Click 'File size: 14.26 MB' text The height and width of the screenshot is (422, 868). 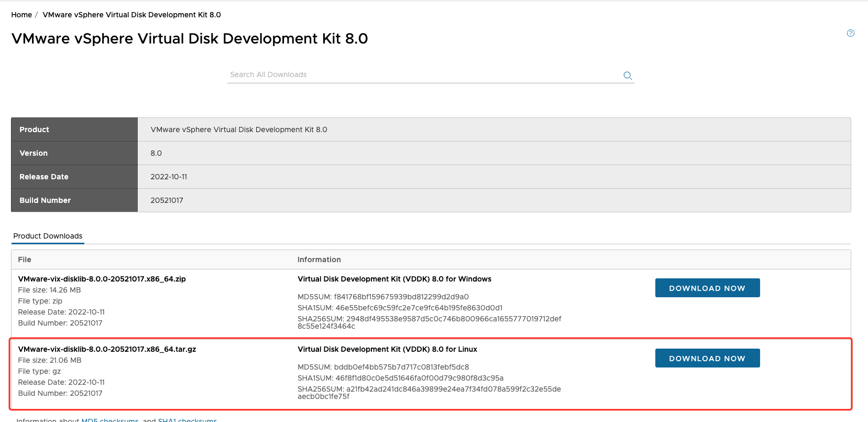pos(49,290)
